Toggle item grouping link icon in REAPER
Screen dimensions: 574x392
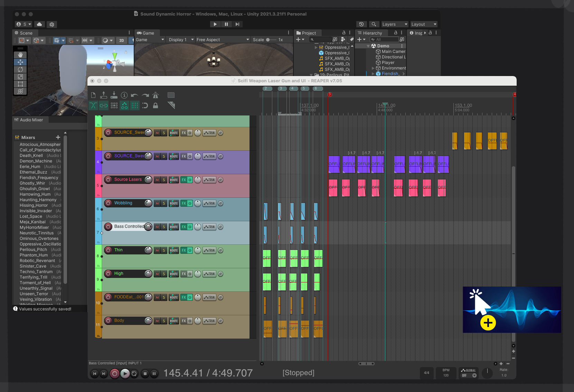[104, 105]
